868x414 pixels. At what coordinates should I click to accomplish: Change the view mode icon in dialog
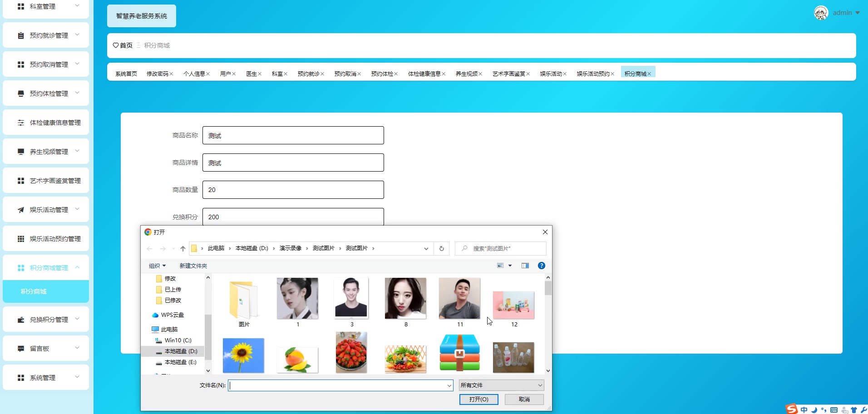tap(500, 266)
